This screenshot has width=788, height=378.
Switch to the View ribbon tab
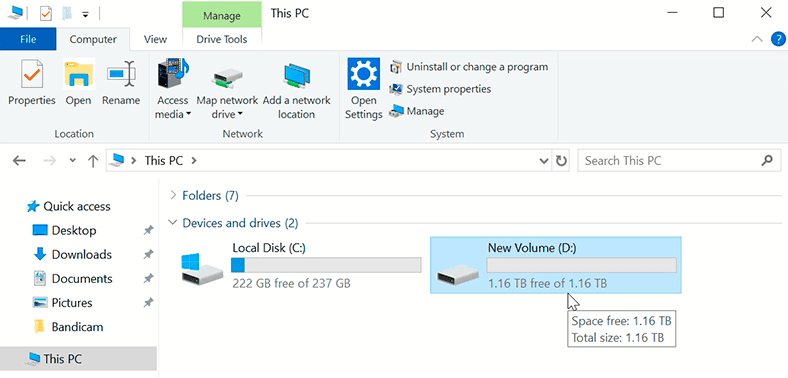(155, 39)
